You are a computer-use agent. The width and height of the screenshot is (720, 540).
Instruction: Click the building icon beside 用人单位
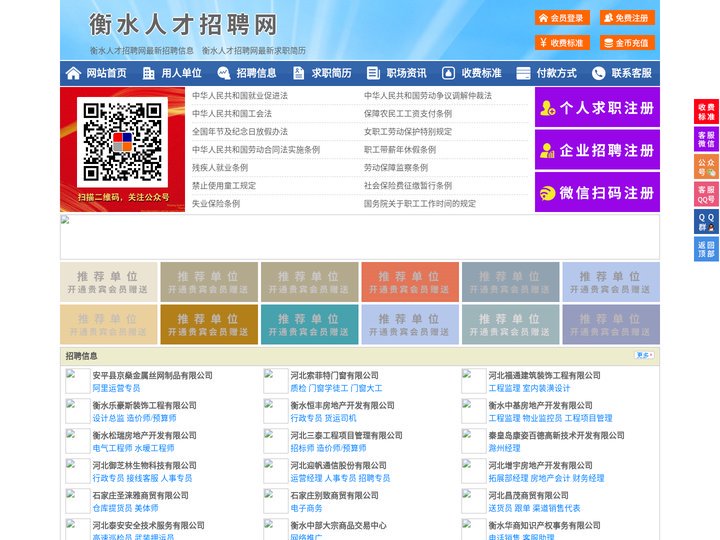(148, 73)
